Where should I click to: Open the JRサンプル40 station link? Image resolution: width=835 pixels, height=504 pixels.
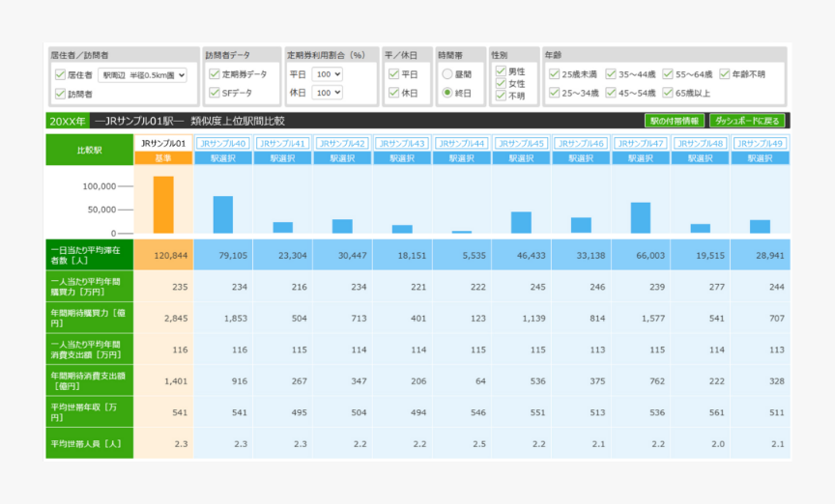click(223, 143)
